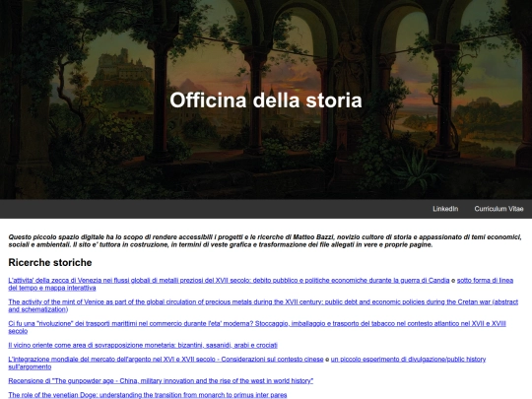The image size is (532, 399).
Task: Open piccolo esperimento di divulgazione link
Action: click(x=247, y=363)
